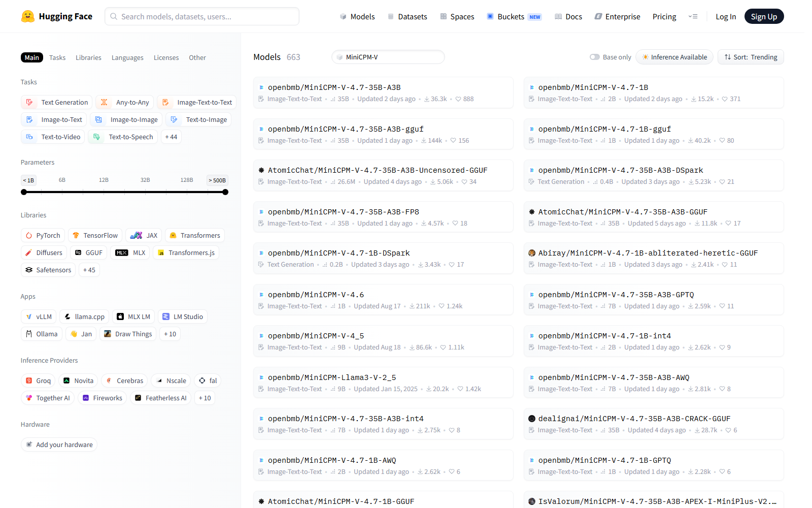Click the left handle of Parameters slider
Image resolution: width=812 pixels, height=508 pixels.
coord(24,192)
